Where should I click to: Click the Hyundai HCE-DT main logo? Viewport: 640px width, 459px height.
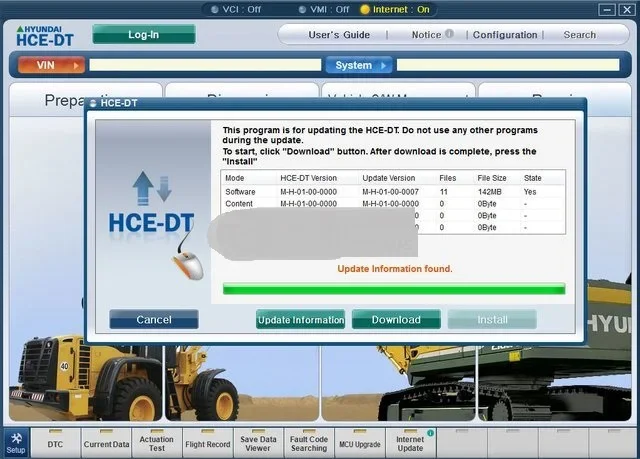click(x=44, y=36)
